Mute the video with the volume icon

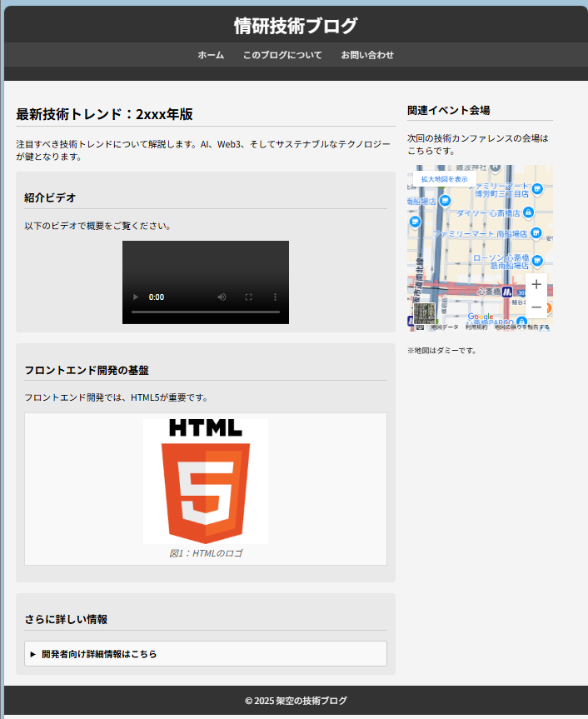[222, 297]
